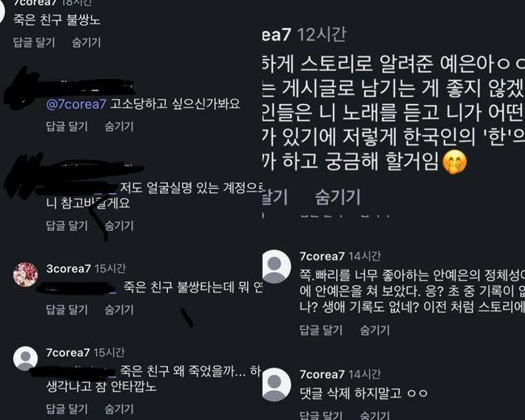This screenshot has height=420, width=525.
Task: Click 7corea7 username above 댓글 삭제 comment
Action: point(322,374)
